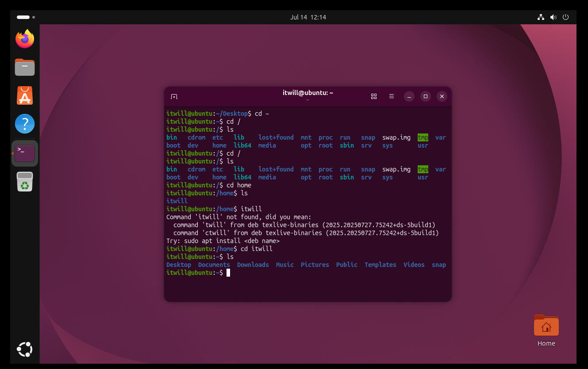The image size is (588, 369).
Task: Click 'Desktop' in the last ls output
Action: click(179, 265)
